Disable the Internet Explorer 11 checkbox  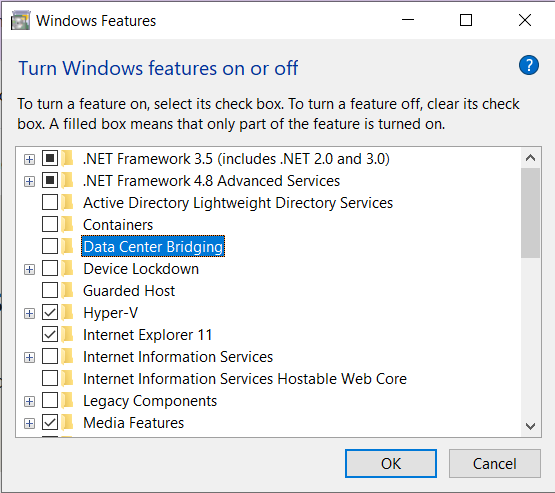50,334
